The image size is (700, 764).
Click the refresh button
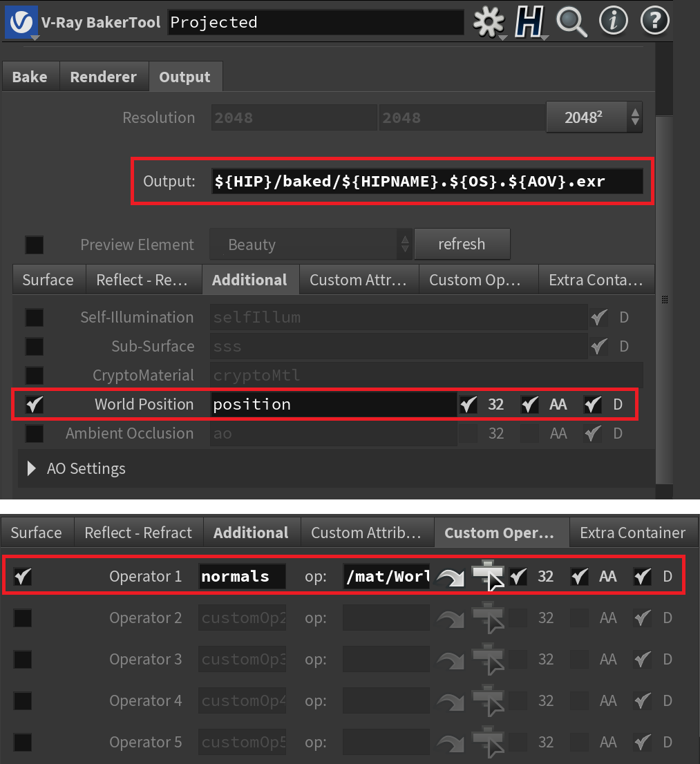coord(462,244)
